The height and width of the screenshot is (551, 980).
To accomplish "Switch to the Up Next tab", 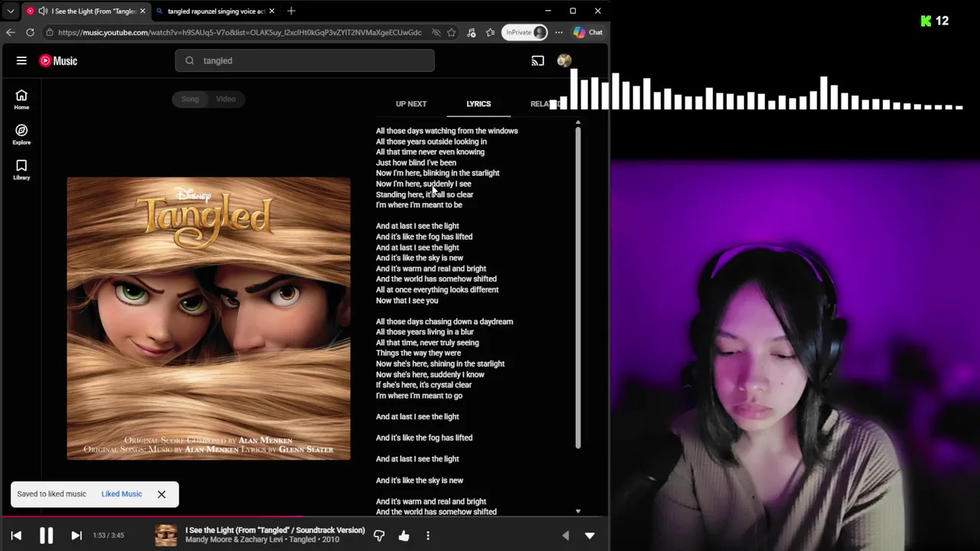I will (411, 103).
